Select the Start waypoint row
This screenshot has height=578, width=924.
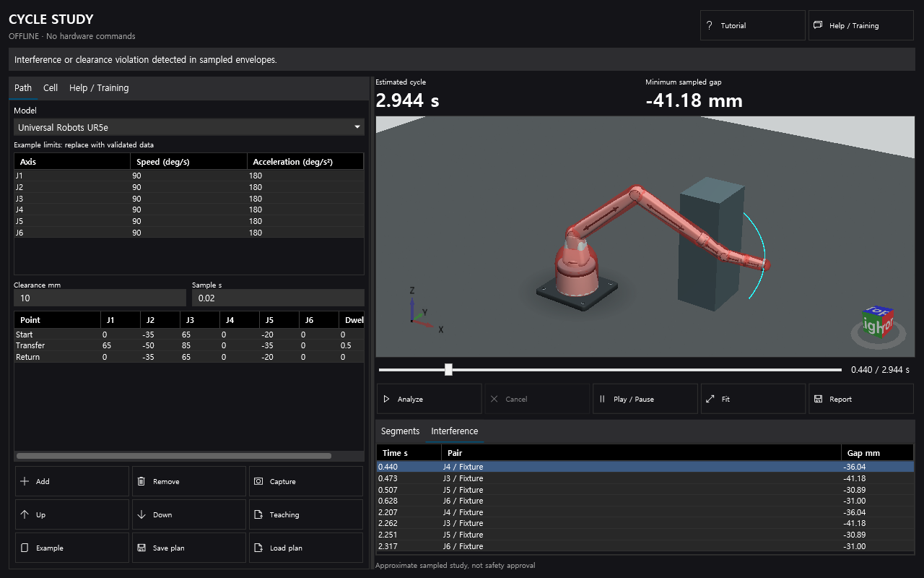click(x=189, y=335)
